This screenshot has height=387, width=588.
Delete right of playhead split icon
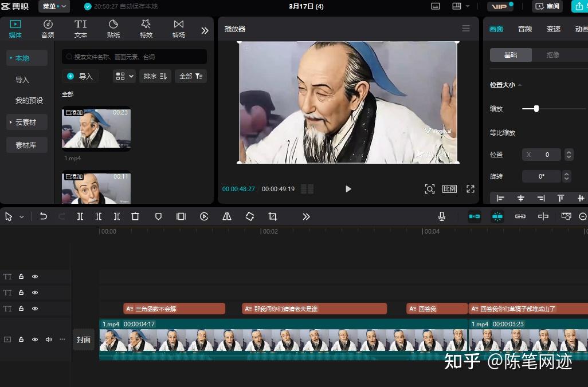(x=116, y=216)
